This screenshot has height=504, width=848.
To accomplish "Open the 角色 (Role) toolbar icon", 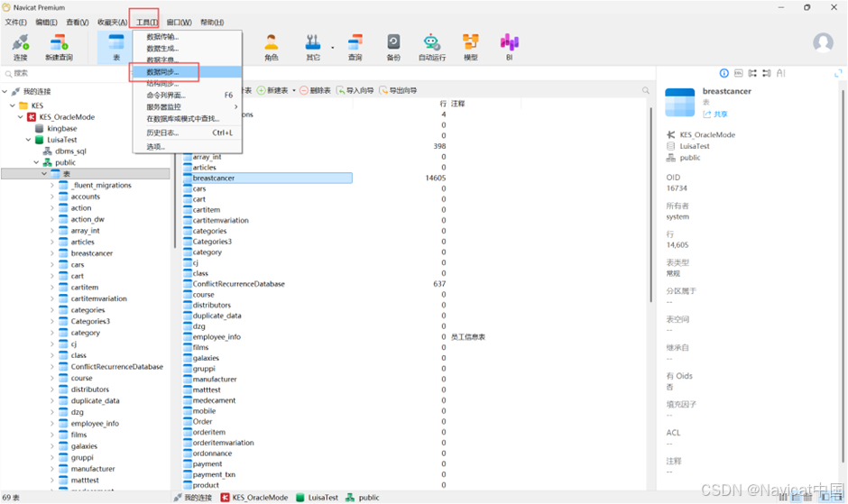I will pyautogui.click(x=271, y=47).
